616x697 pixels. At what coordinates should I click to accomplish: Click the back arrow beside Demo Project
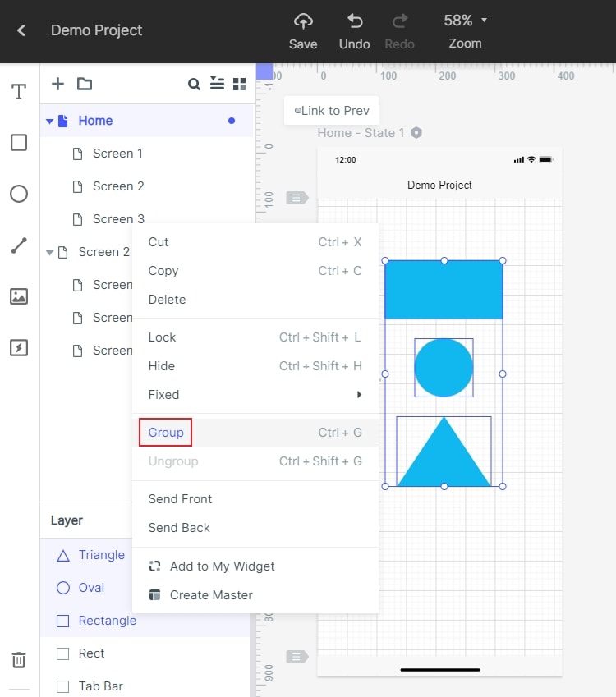coord(21,30)
